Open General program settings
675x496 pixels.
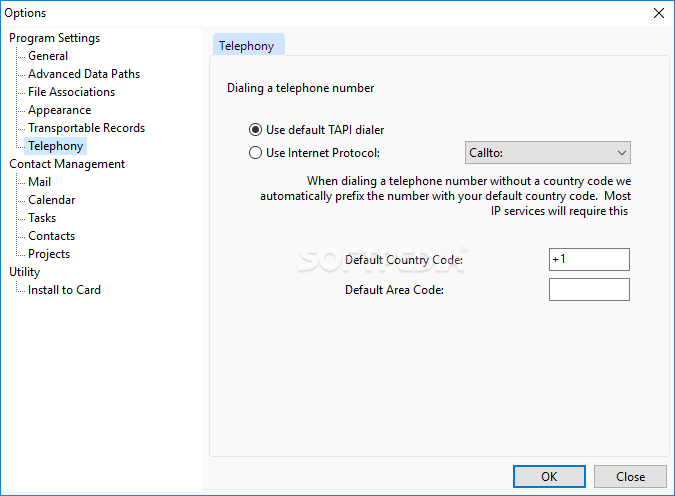tap(48, 56)
